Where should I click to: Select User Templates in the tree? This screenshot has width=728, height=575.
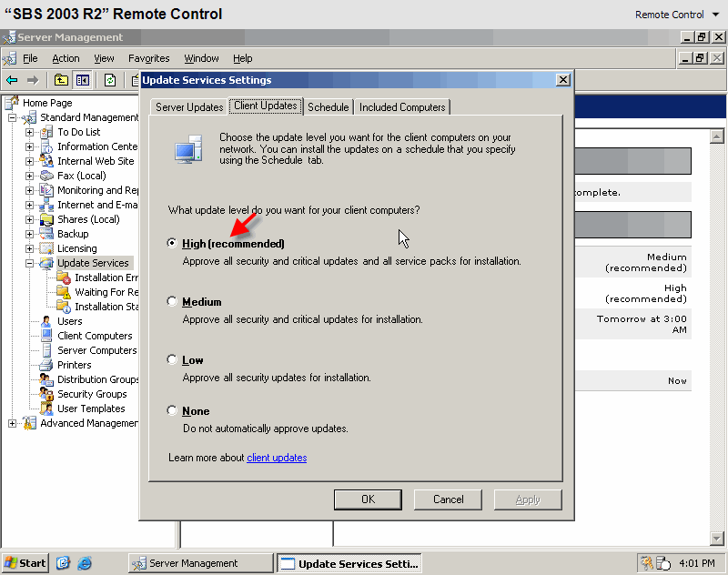click(x=91, y=409)
